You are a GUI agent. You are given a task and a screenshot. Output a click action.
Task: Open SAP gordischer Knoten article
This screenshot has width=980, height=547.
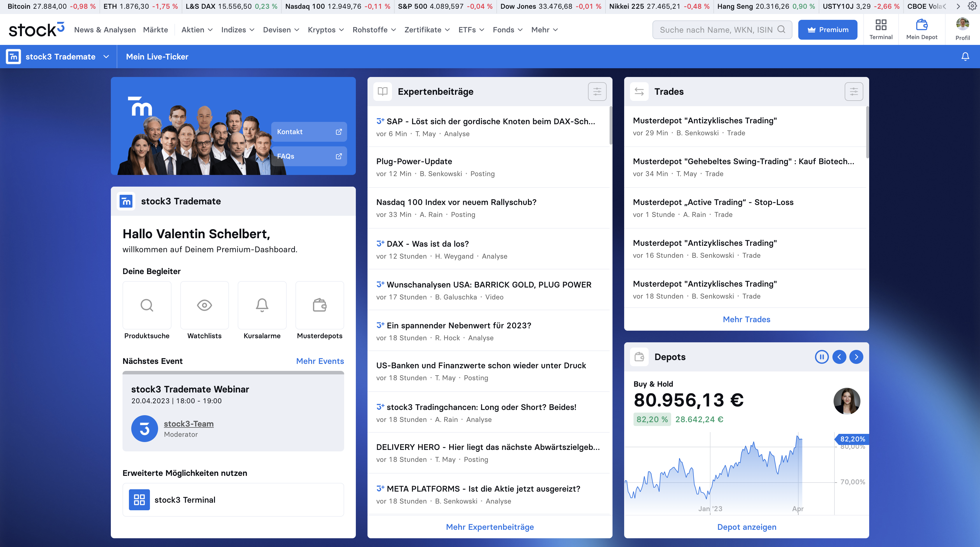pyautogui.click(x=489, y=127)
